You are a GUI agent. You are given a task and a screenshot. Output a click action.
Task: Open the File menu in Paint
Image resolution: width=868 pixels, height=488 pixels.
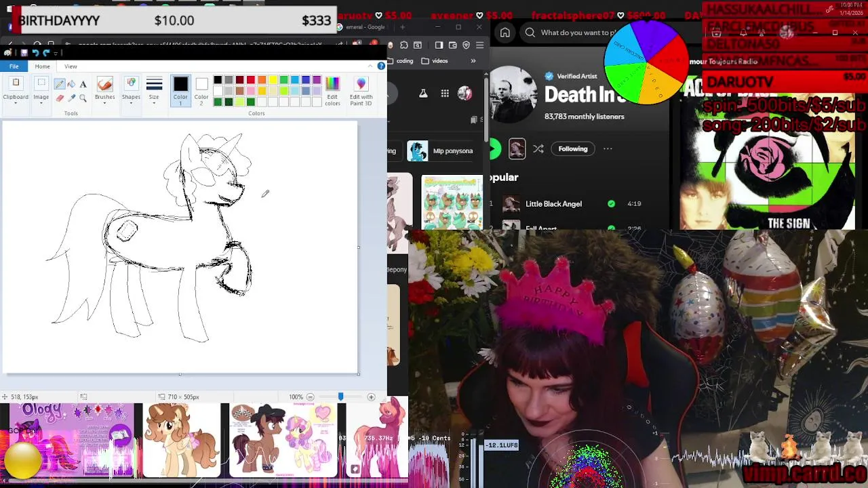pyautogui.click(x=14, y=66)
